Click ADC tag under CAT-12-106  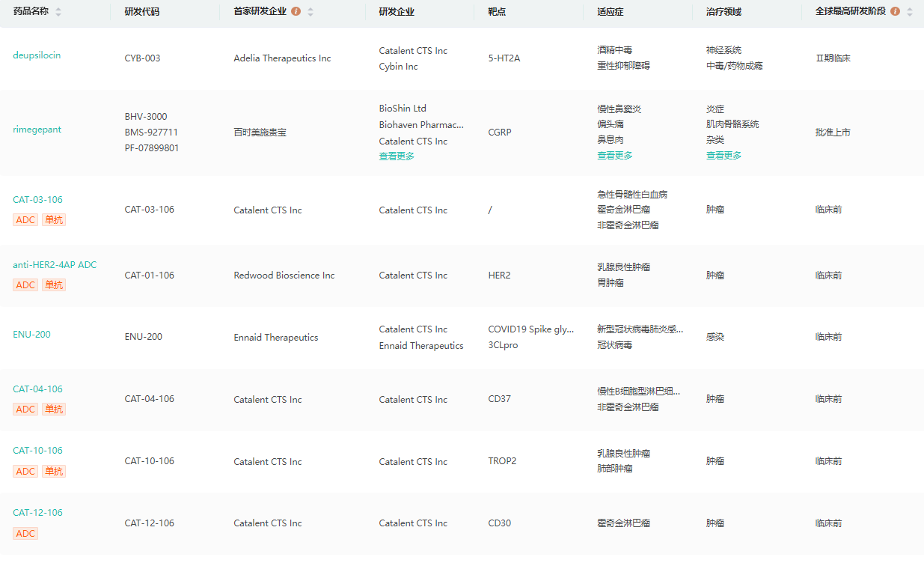click(x=25, y=534)
